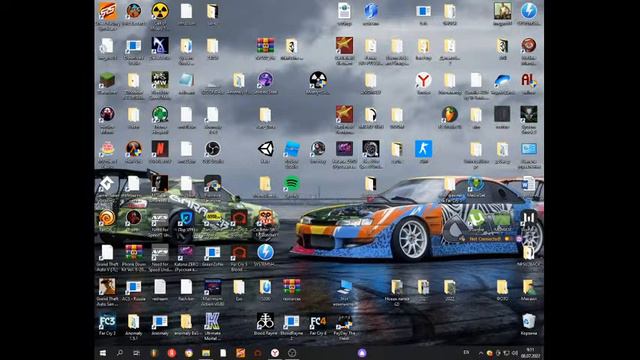The image size is (640, 360).
Task: Switch input language via EN indicator
Action: point(466,352)
